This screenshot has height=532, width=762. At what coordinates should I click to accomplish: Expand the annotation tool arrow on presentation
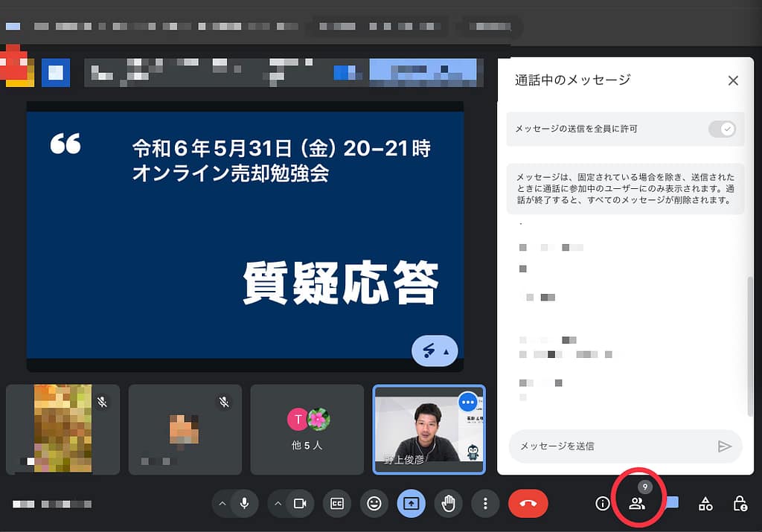[446, 351]
